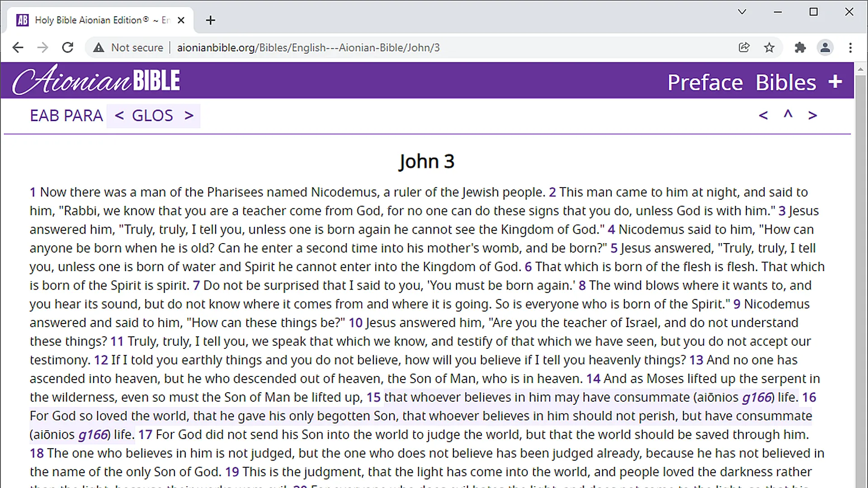Close the Holy Bible Aionian Edition tab

[181, 20]
